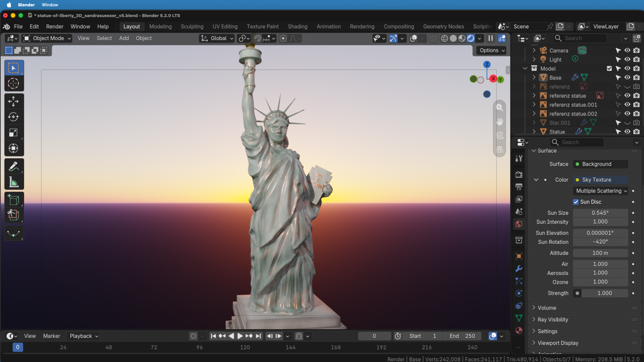The height and width of the screenshot is (362, 644).
Task: Open the viewport Add menu
Action: tap(124, 38)
